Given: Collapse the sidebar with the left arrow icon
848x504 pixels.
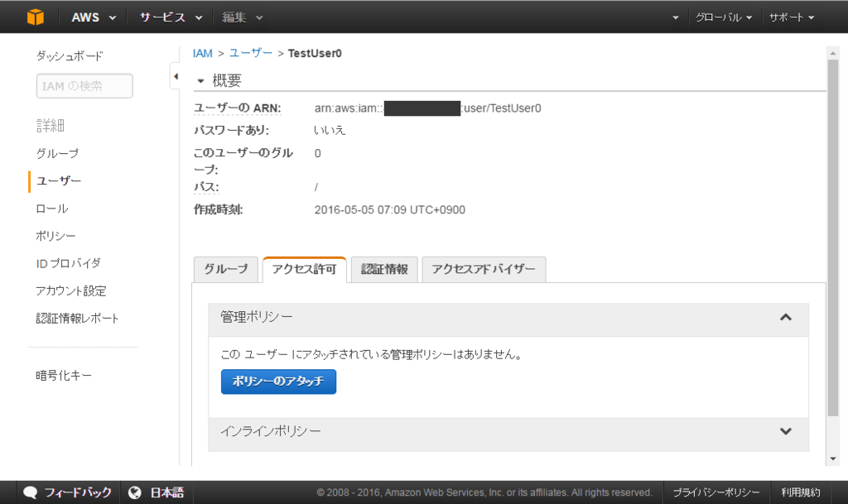Looking at the screenshot, I should coord(176,74).
